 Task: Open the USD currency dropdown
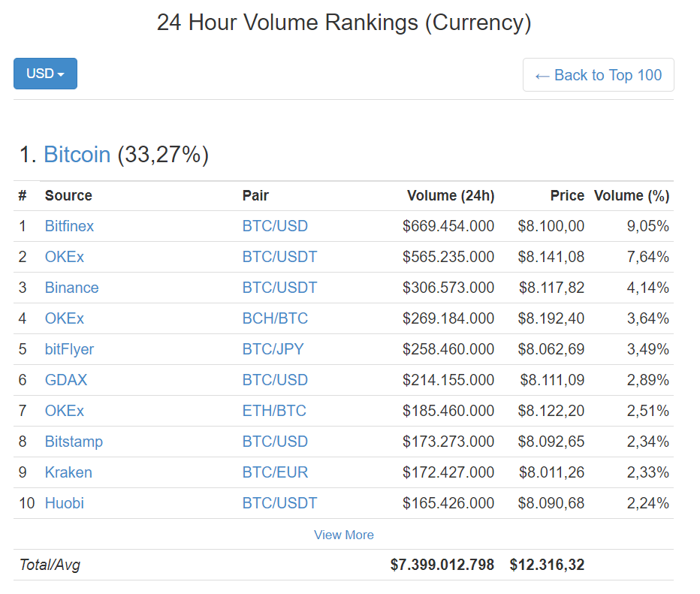pos(45,74)
